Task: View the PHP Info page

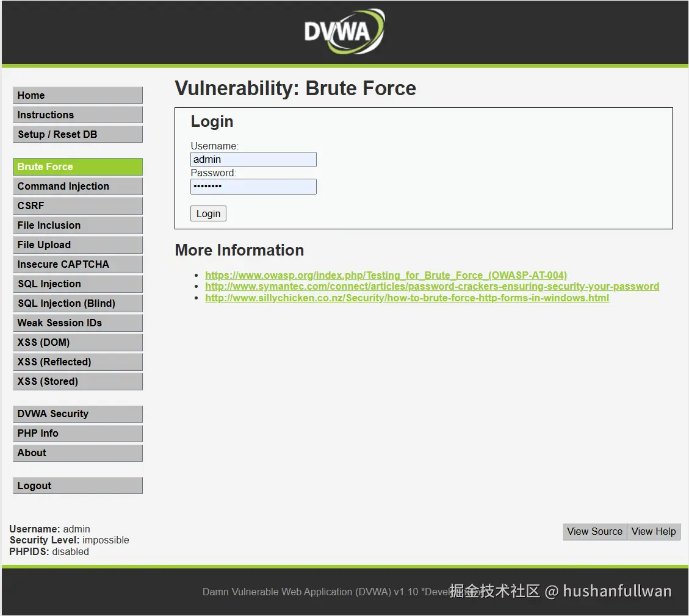Action: tap(78, 434)
